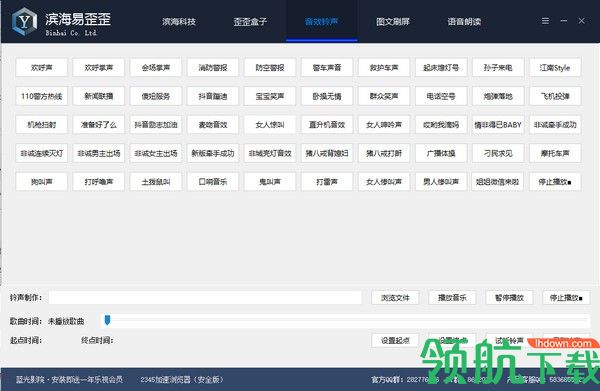Viewport: 600px width, 391px height.
Task: Click the song time slider handle
Action: pyautogui.click(x=108, y=320)
